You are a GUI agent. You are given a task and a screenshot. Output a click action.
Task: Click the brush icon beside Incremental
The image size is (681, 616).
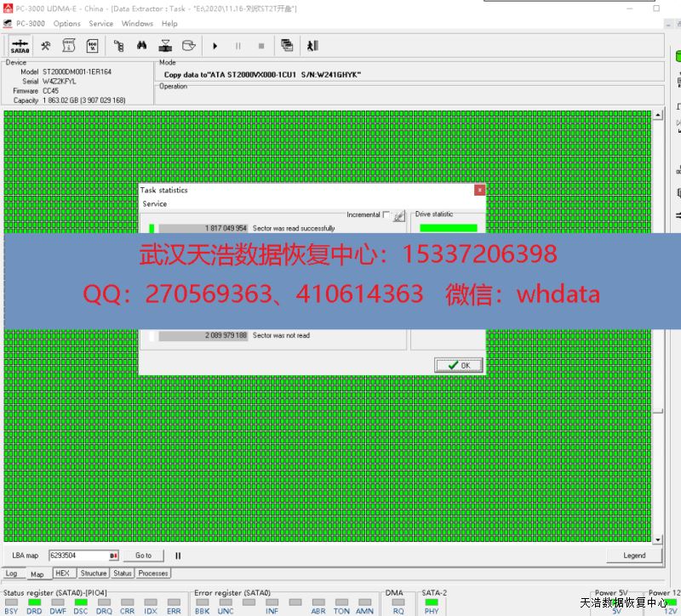tap(399, 216)
